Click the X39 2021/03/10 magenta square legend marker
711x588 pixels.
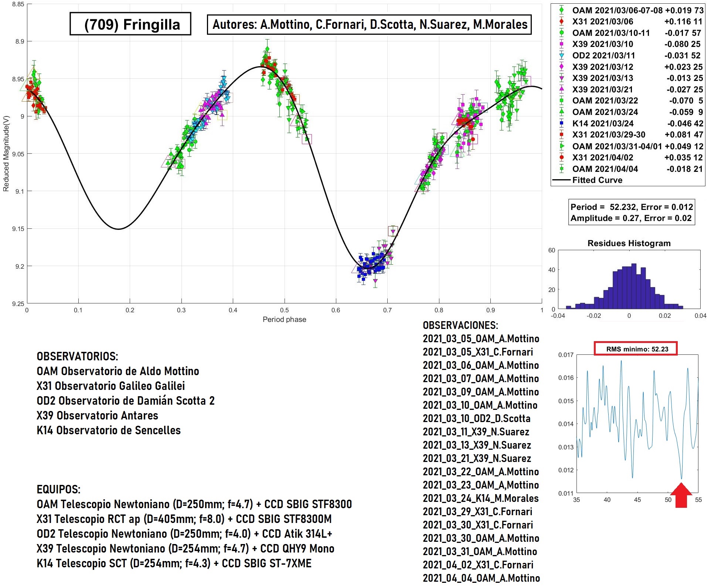click(x=562, y=44)
